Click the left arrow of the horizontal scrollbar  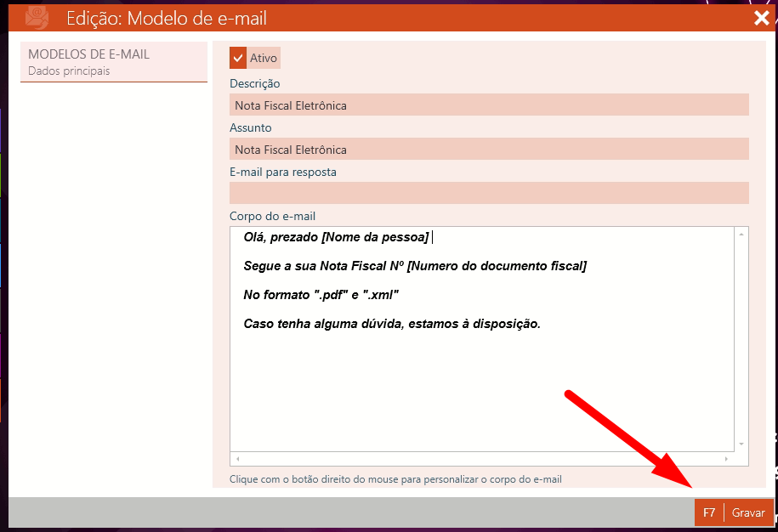tap(238, 459)
